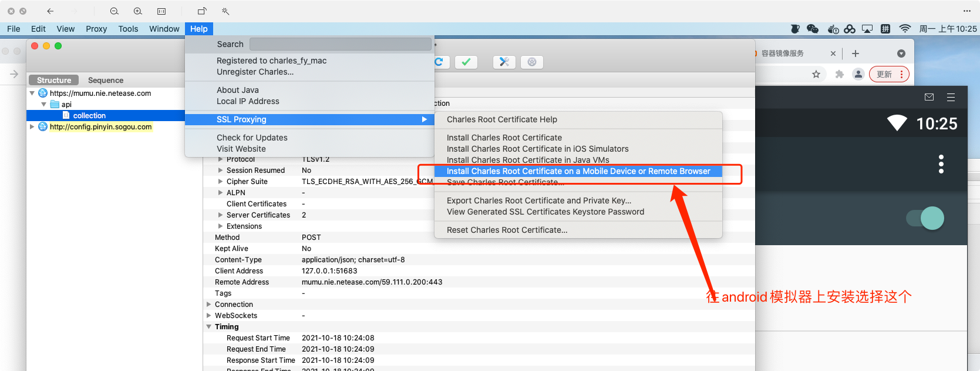Open the File menu
The image size is (980, 371).
point(14,29)
